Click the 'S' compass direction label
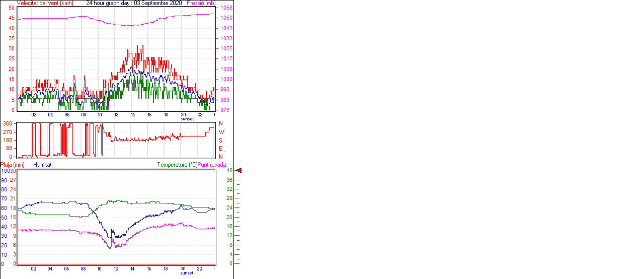Viewport: 644px width, 279px height. click(x=220, y=140)
